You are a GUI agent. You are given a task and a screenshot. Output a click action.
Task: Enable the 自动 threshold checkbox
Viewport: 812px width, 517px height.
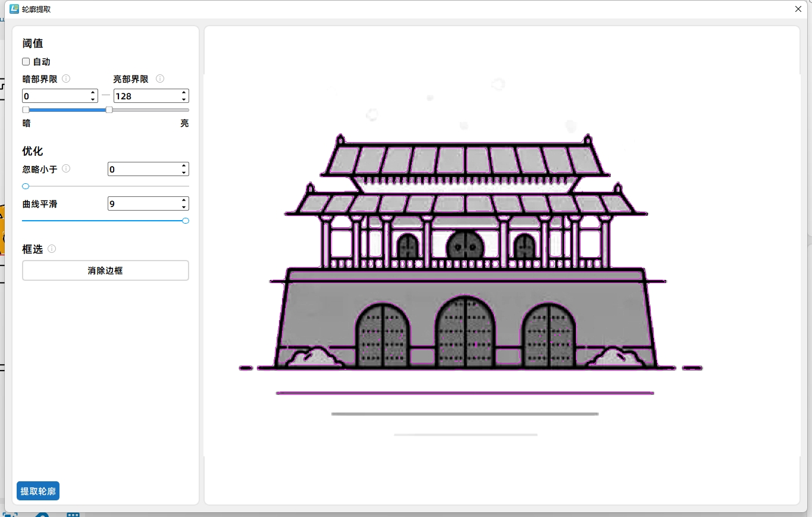(26, 61)
